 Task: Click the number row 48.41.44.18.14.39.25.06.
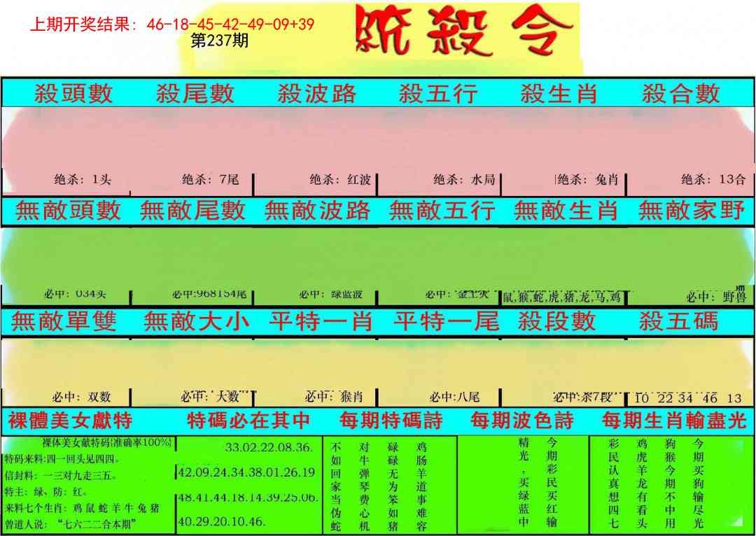(x=248, y=498)
